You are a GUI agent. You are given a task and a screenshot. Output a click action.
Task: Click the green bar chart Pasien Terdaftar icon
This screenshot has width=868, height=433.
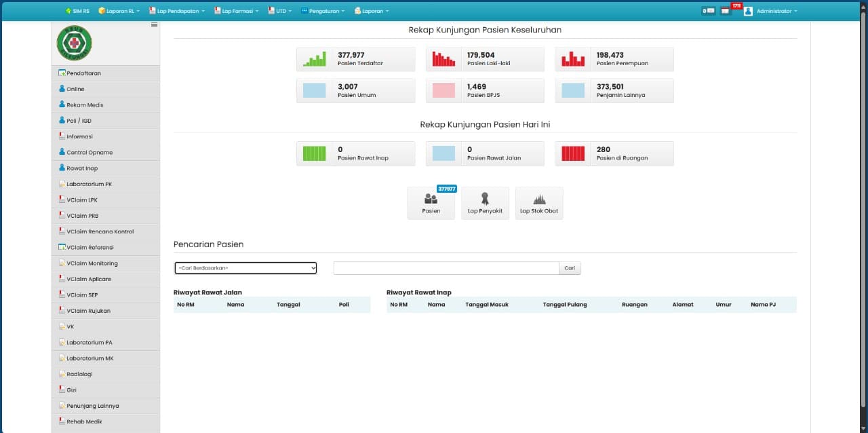tap(314, 59)
